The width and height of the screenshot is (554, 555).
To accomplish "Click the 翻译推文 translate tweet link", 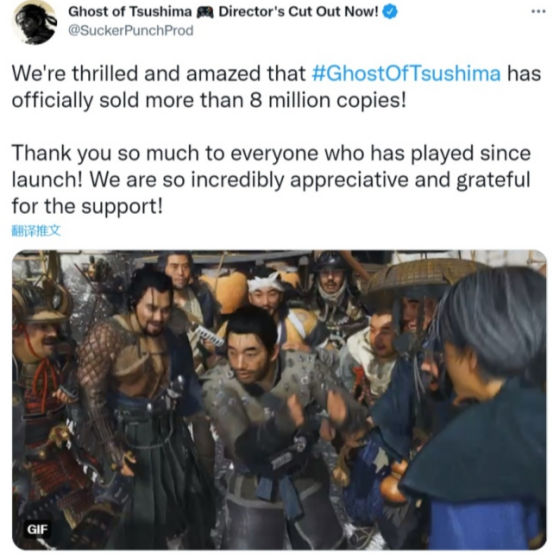I will point(36,231).
